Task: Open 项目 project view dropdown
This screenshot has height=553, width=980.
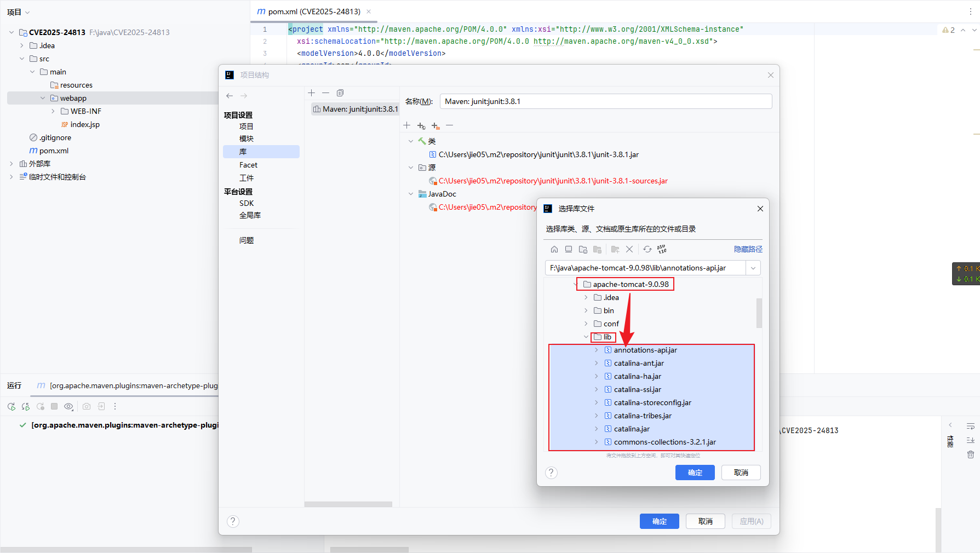Action: 19,12
